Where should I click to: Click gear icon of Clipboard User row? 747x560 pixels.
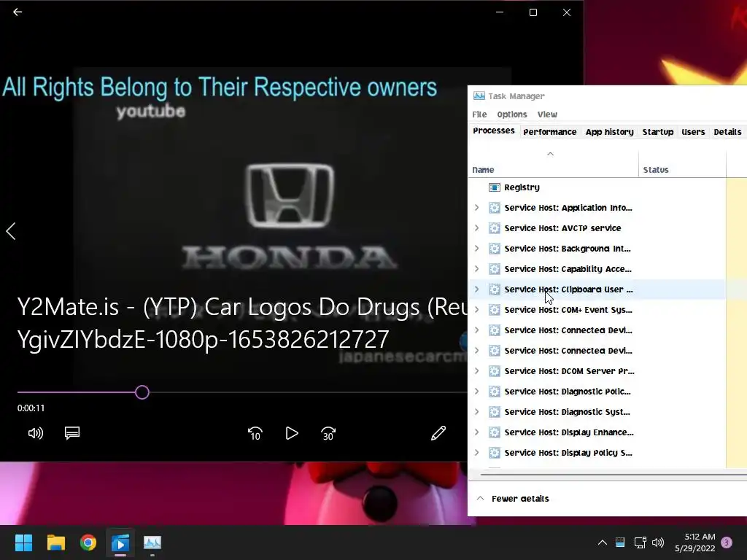pos(495,289)
